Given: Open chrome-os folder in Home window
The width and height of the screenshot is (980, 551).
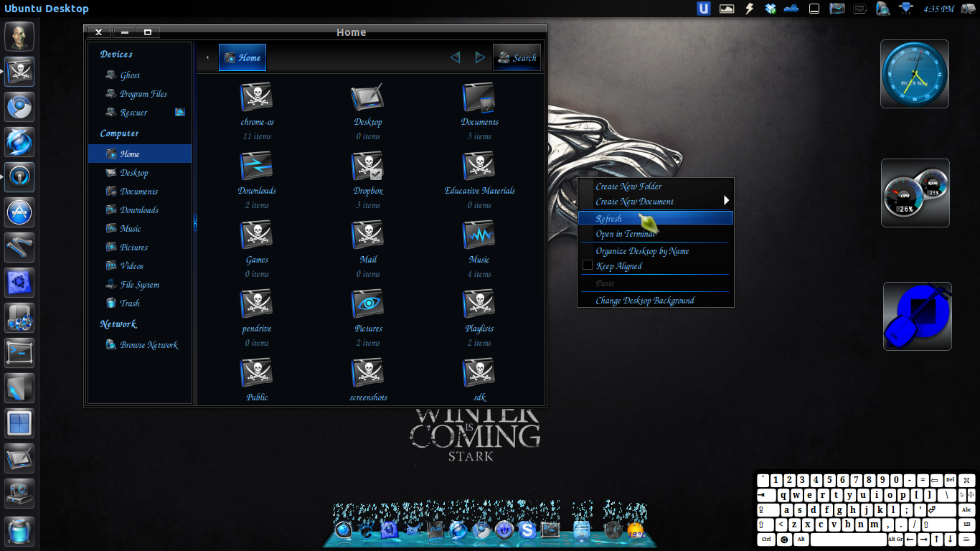Looking at the screenshot, I should click(256, 97).
